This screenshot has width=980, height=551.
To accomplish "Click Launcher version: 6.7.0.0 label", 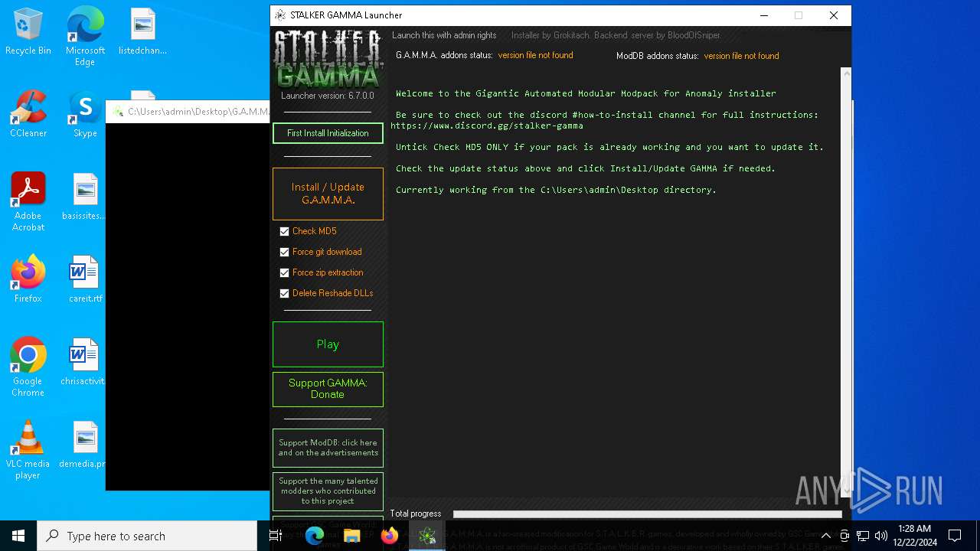I will click(328, 96).
